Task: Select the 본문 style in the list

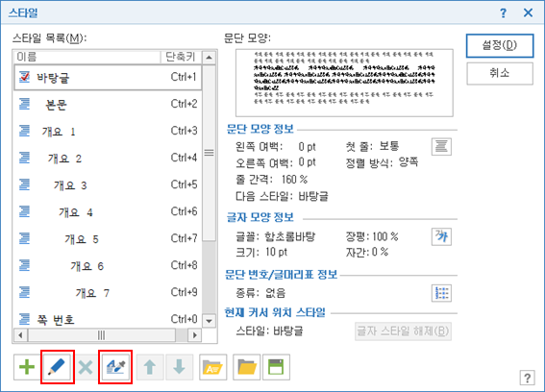Action: pyautogui.click(x=108, y=104)
